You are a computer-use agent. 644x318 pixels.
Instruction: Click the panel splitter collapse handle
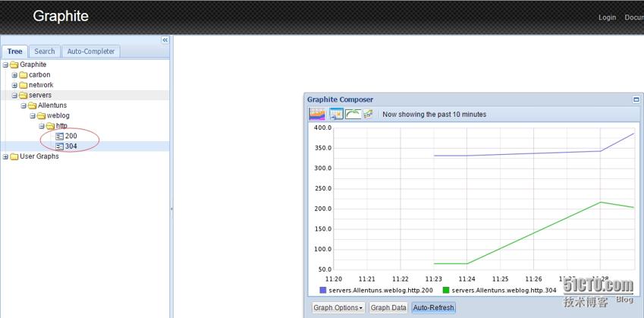coord(171,209)
